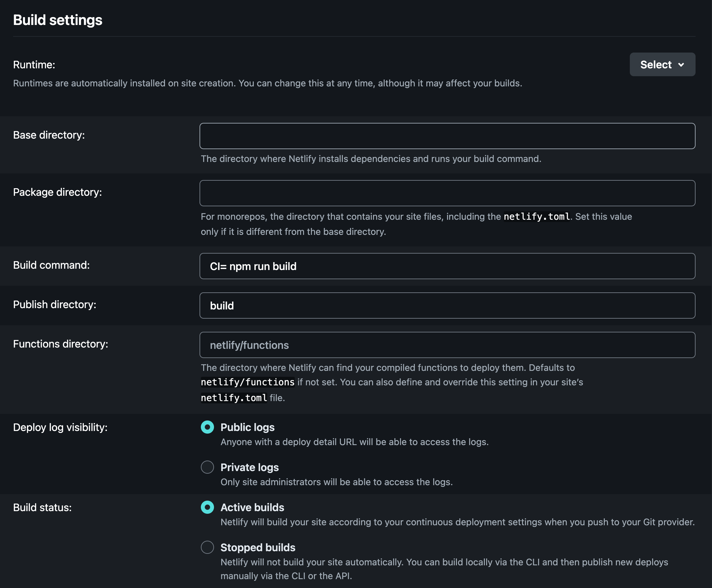This screenshot has height=588, width=712.
Task: Click the chevron arrow on Select button
Action: tap(681, 65)
